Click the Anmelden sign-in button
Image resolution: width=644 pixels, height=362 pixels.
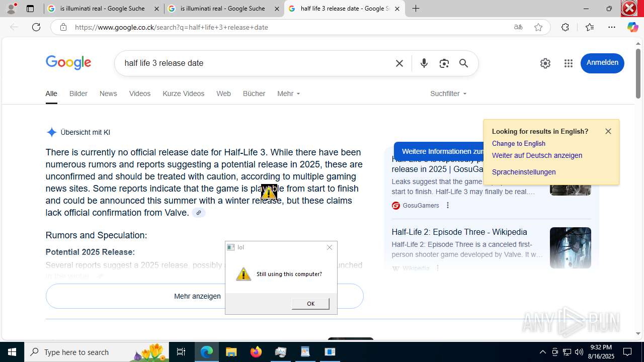tap(602, 63)
